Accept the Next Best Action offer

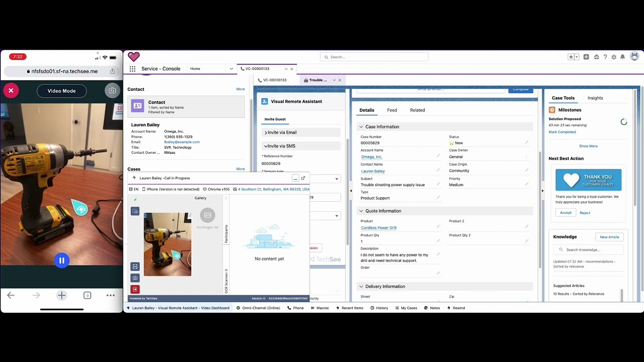(566, 213)
